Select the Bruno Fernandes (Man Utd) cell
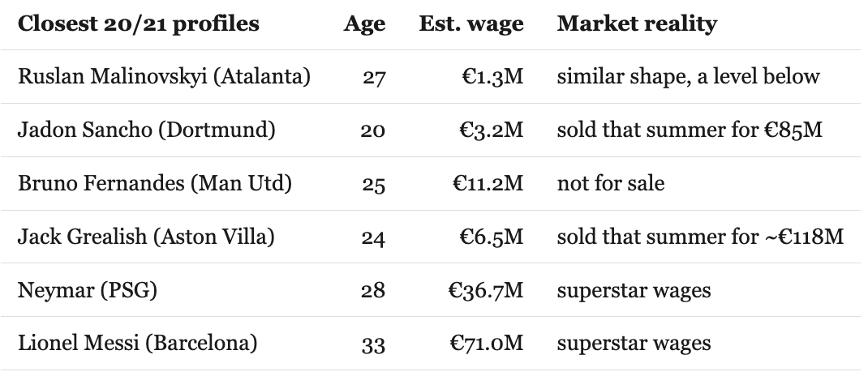Image resolution: width=868 pixels, height=376 pixels. coord(154,183)
